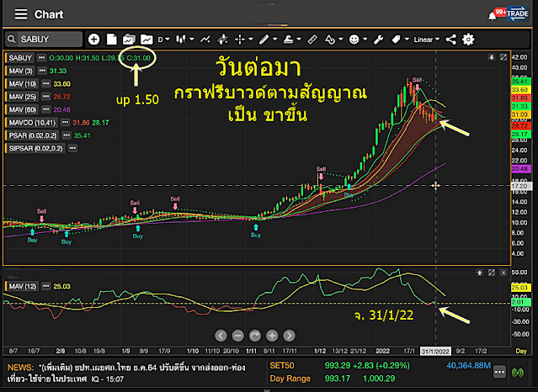The image size is (538, 392).
Task: Click the search magnifier icon
Action: pos(11,39)
